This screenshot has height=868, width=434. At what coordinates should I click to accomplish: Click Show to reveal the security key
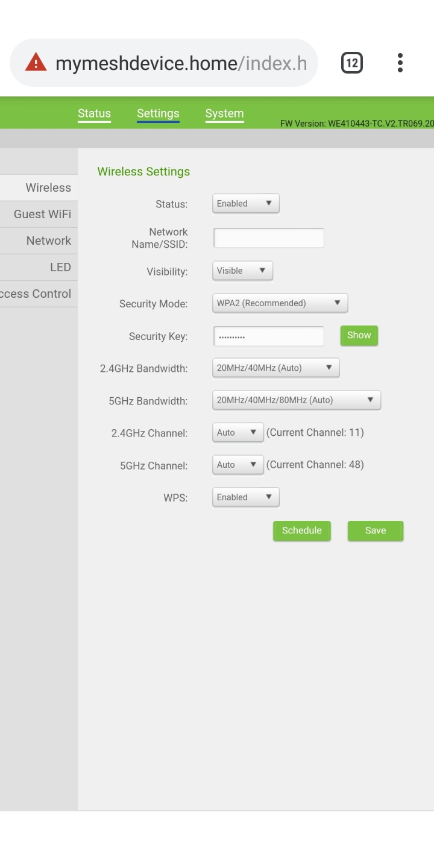click(x=359, y=336)
